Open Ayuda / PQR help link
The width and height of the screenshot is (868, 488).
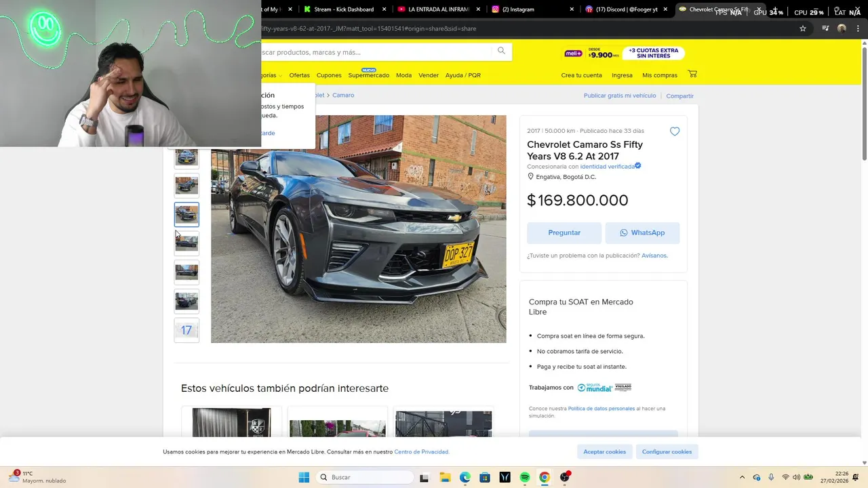coord(463,75)
